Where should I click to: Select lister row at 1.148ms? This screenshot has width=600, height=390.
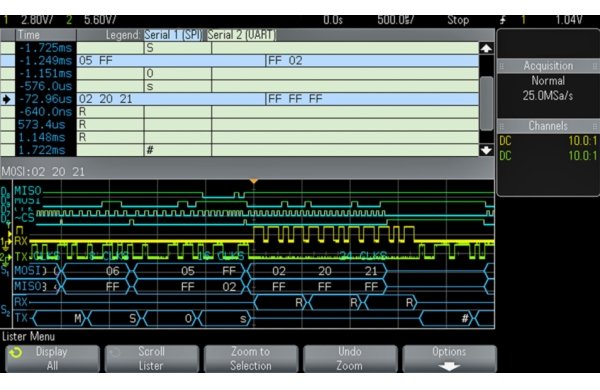(x=240, y=137)
